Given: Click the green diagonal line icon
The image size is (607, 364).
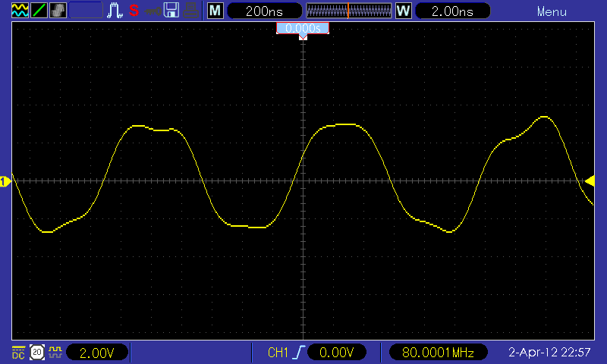Looking at the screenshot, I should [39, 11].
